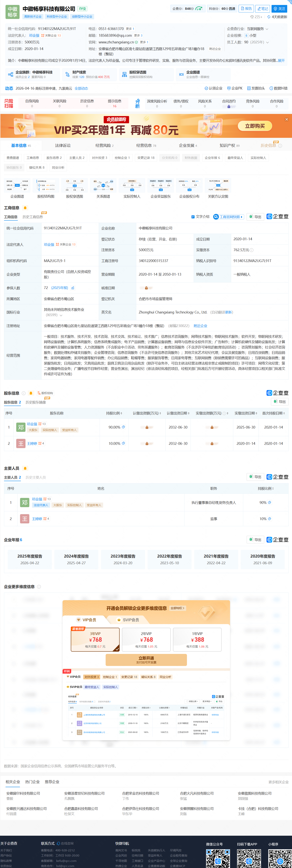Image resolution: width=292 pixels, height=868 pixels.
Task: Sort by 首次持股日期 column
Action: click(x=273, y=413)
